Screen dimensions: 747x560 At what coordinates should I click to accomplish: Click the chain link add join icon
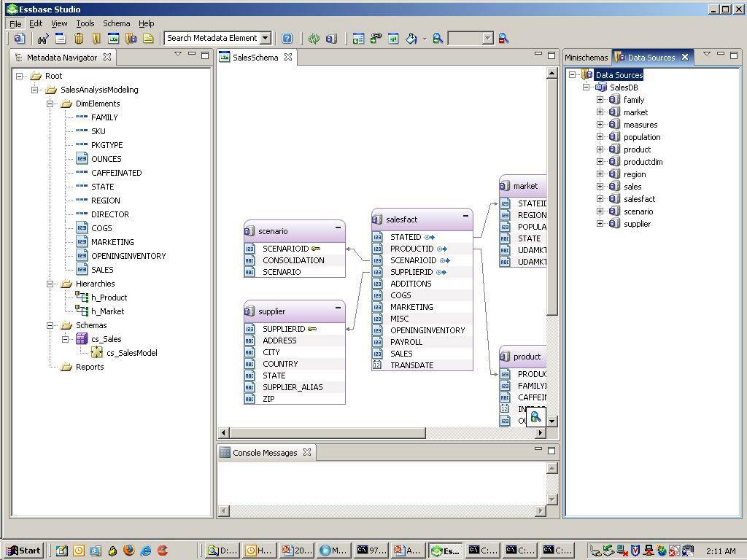point(376,39)
